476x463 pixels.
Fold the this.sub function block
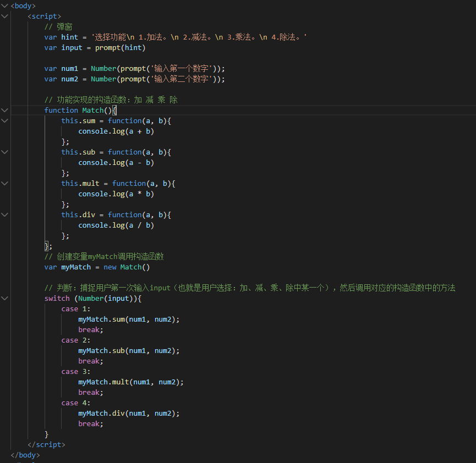click(4, 152)
